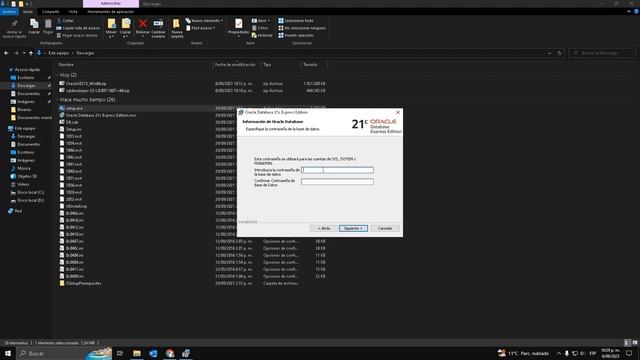
Task: Open Task View on the taskbar
Action: pyautogui.click(x=120, y=353)
